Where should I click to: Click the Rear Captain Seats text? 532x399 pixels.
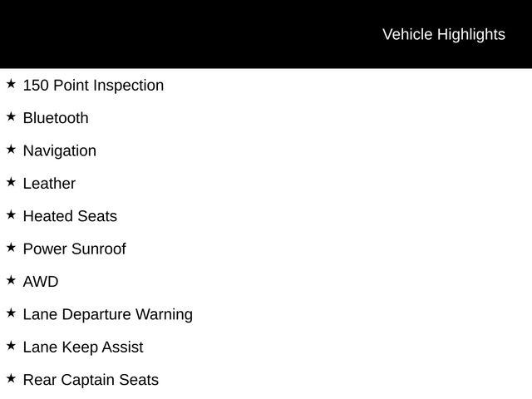coord(91,380)
